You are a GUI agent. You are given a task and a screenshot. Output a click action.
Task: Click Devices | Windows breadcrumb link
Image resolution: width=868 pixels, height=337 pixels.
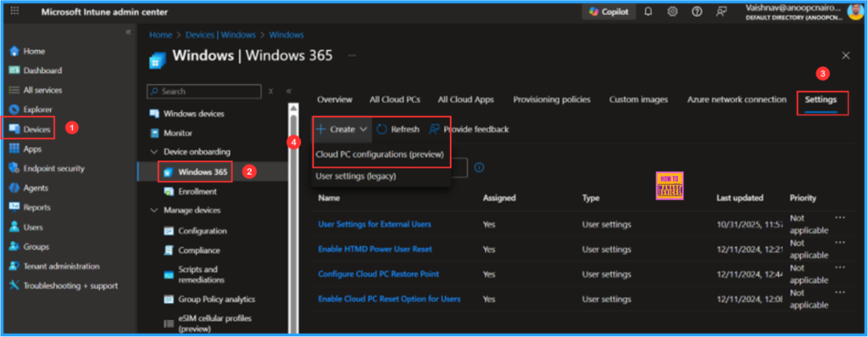[x=220, y=34]
